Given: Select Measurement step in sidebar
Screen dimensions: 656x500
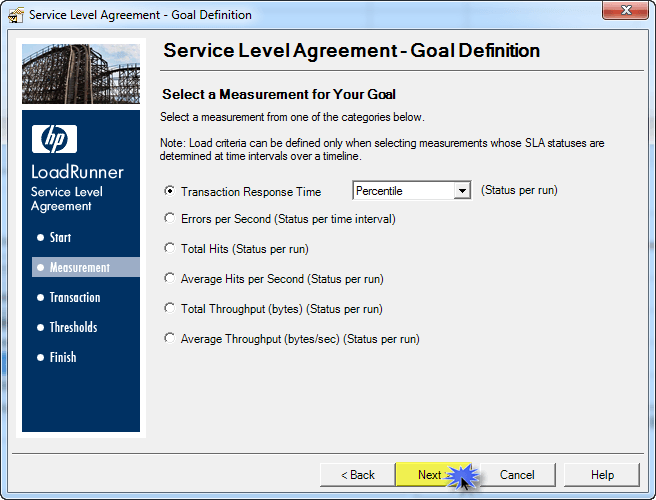Looking at the screenshot, I should [x=79, y=268].
